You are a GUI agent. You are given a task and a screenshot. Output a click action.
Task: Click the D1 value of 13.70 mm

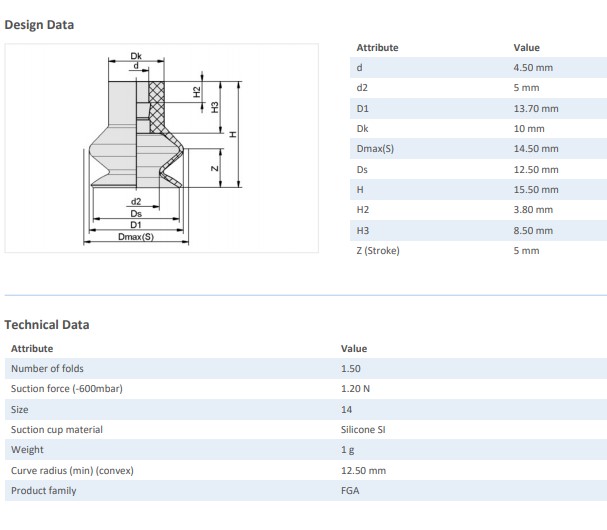click(535, 108)
